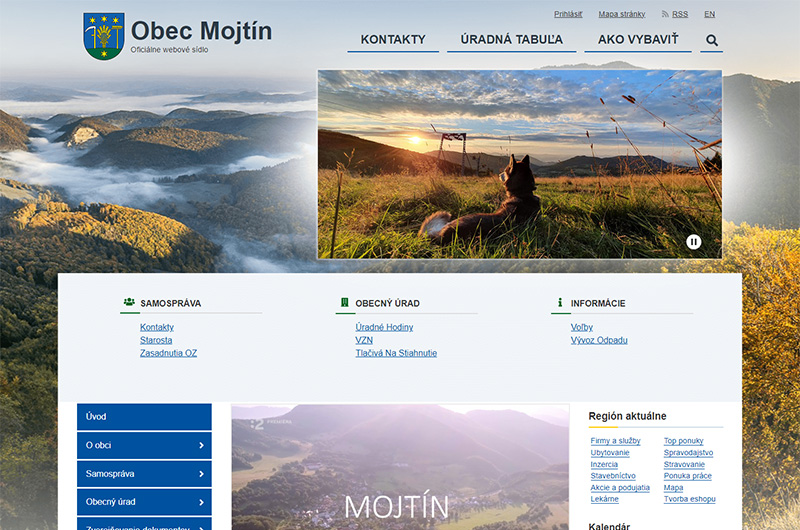Open the Tlačivá Na Stiahnutie link
This screenshot has width=800, height=530.
click(x=396, y=352)
